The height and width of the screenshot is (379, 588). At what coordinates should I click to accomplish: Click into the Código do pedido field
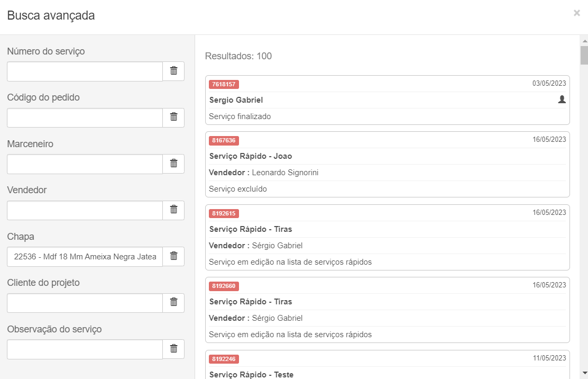tap(85, 118)
